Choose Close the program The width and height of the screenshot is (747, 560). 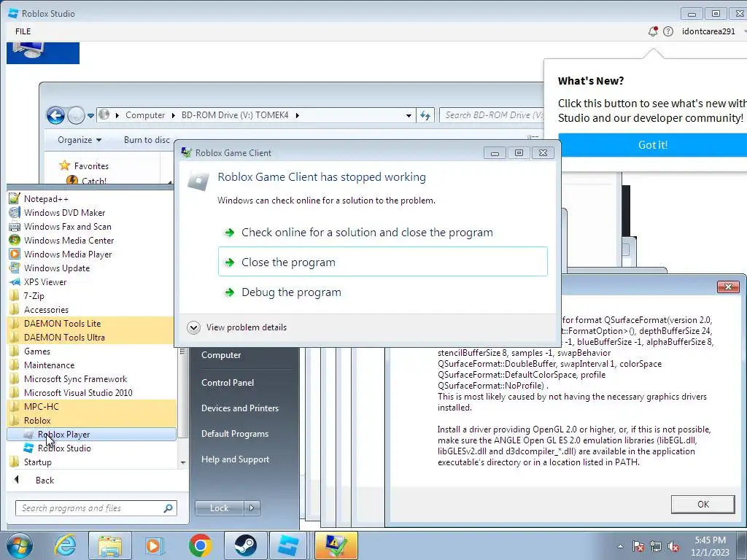[x=382, y=262]
